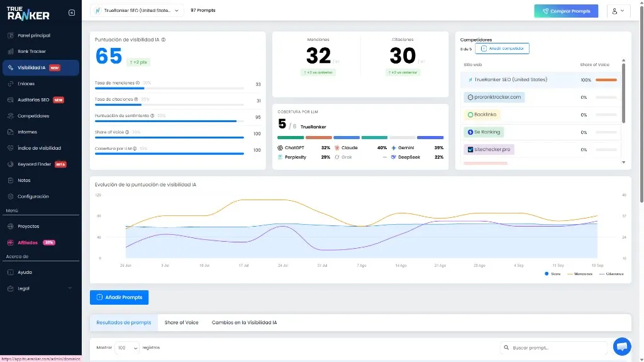
Task: Click the Keyword Finder sidebar icon
Action: [10, 164]
